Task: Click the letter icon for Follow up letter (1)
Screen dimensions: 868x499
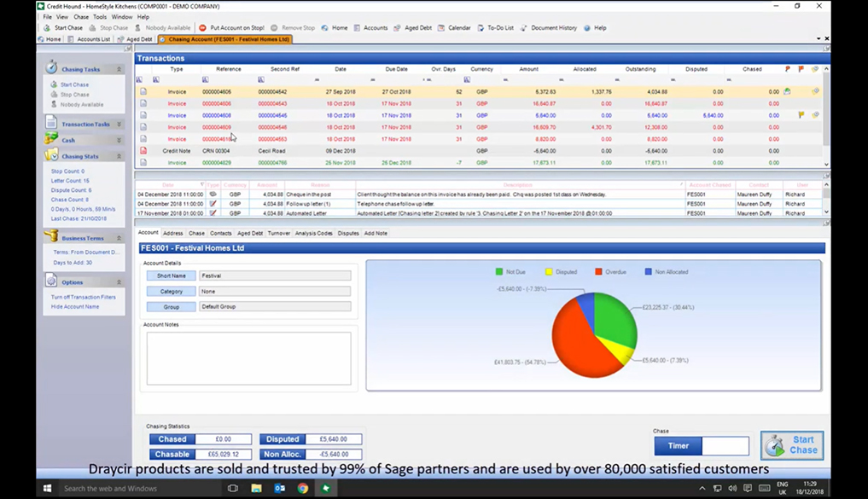Action: coord(213,204)
